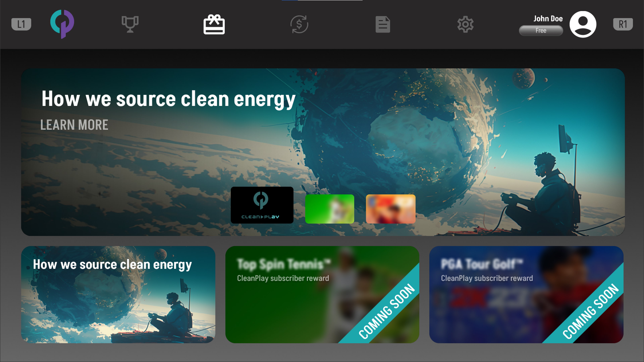Click the Free subscription badge under John Doe
The width and height of the screenshot is (644, 362).
(x=541, y=31)
